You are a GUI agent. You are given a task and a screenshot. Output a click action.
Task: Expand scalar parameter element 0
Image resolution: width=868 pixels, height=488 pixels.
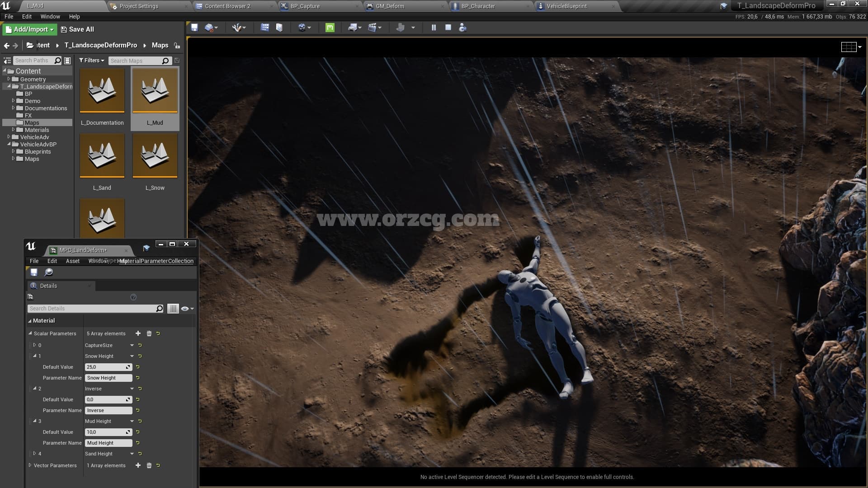(x=34, y=345)
